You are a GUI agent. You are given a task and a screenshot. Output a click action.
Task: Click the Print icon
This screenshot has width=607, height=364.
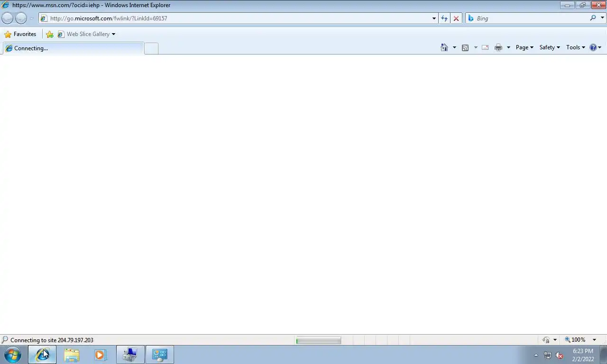point(498,47)
